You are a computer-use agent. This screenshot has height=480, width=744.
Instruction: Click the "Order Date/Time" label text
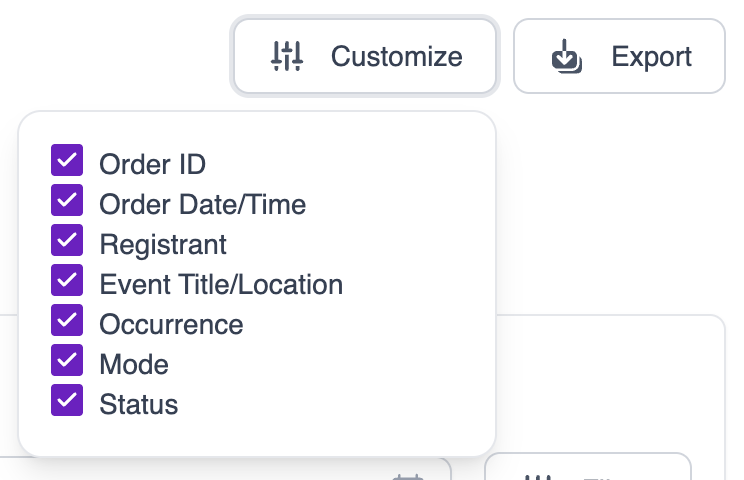(202, 204)
